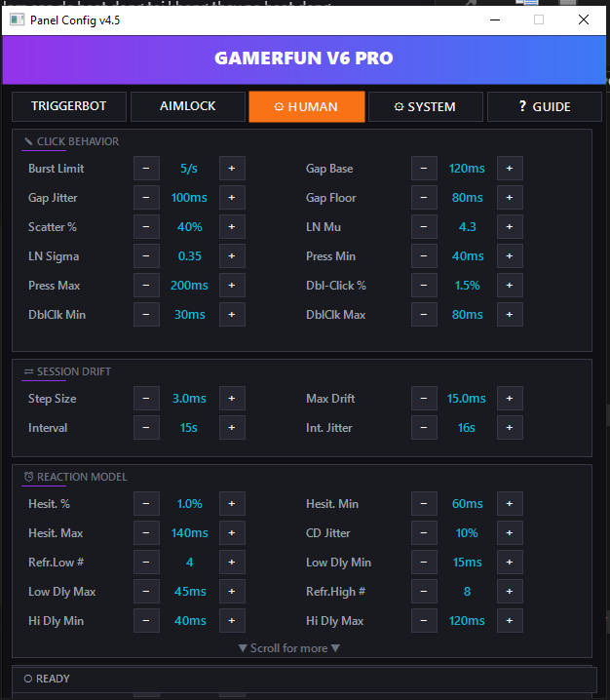Screen dimensions: 610x700
Task: Increase the Hesit. Max delay
Action: pyautogui.click(x=232, y=533)
